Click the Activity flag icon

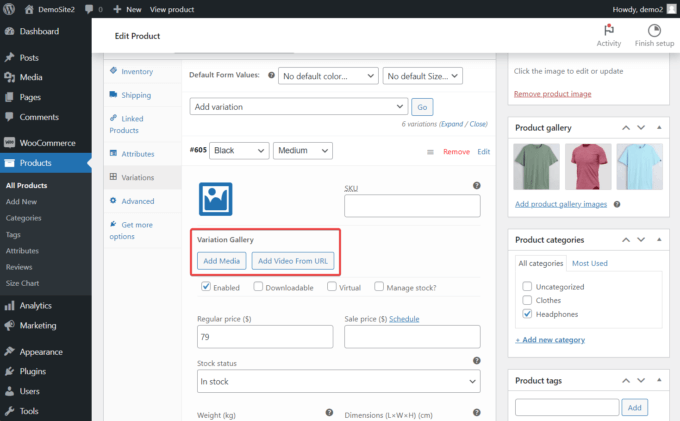click(608, 30)
